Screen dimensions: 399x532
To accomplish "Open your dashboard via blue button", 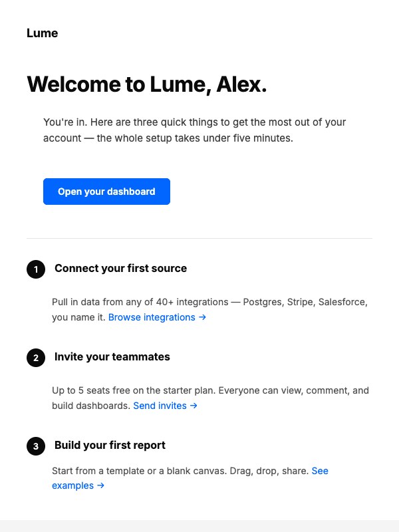I will tap(106, 192).
